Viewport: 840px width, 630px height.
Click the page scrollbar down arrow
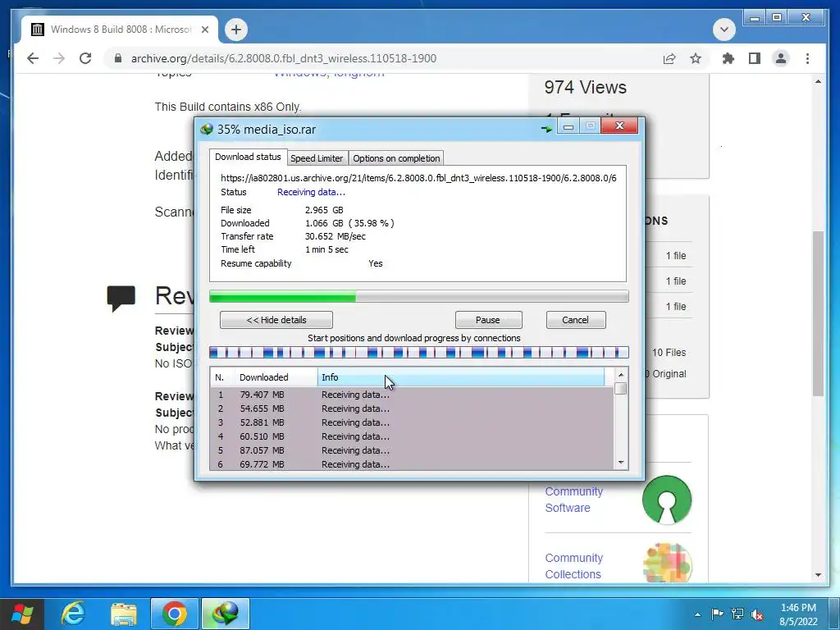point(818,575)
